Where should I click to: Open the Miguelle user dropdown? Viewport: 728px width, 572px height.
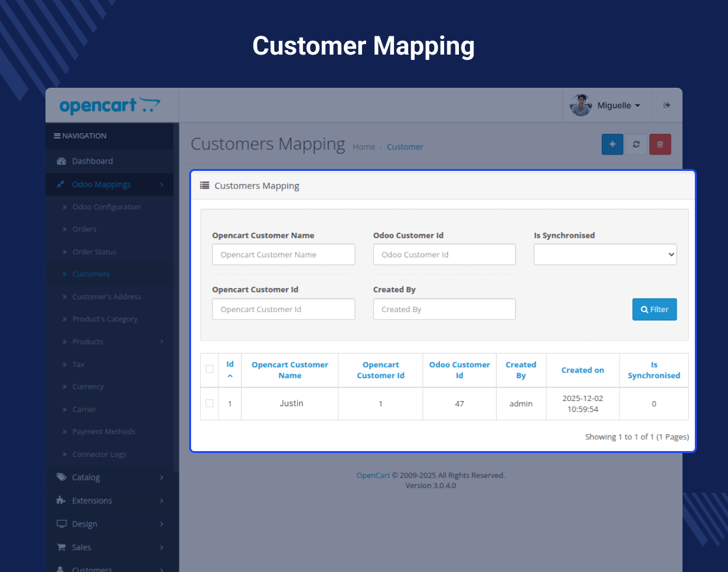point(618,105)
